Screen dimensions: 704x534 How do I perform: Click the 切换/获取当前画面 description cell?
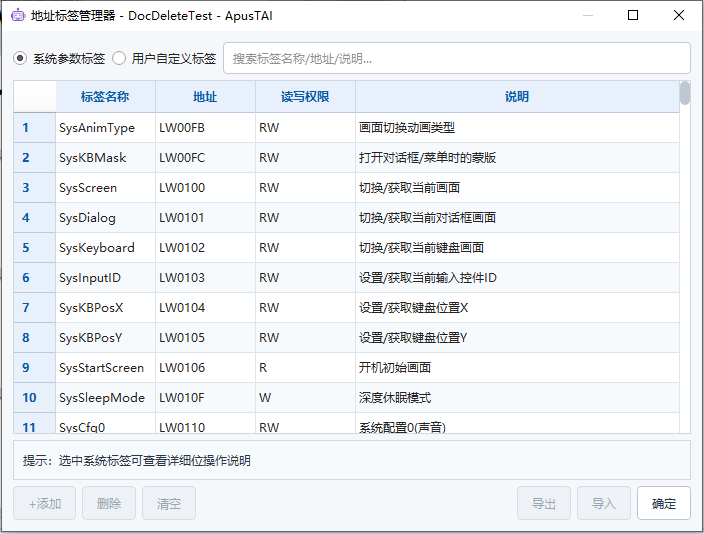517,188
